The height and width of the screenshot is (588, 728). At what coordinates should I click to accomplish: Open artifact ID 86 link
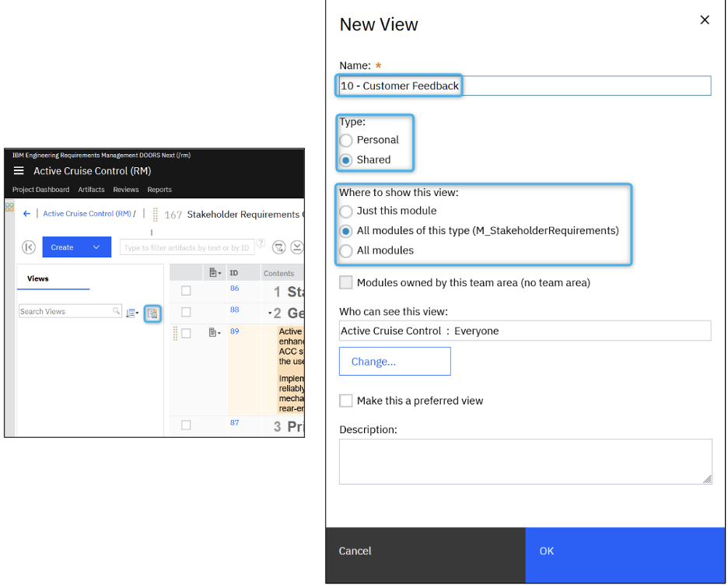coord(234,289)
